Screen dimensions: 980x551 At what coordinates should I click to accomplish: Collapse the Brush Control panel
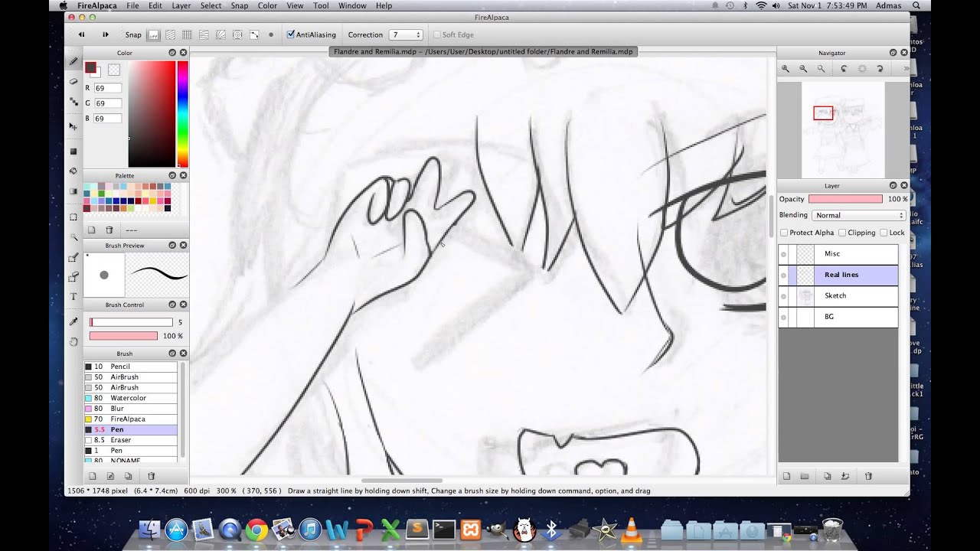[x=171, y=305]
